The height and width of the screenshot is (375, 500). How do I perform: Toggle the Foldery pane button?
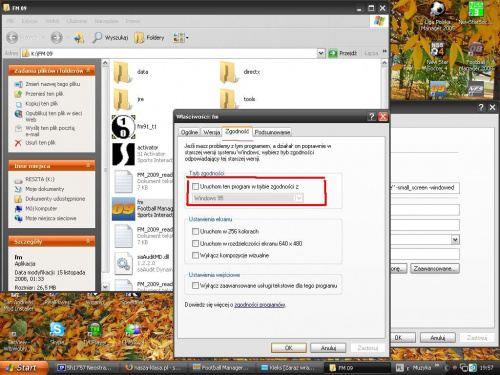(149, 38)
